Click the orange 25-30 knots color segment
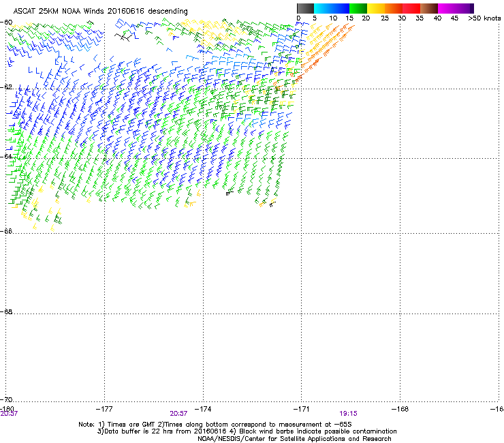The image size is (504, 443). click(x=394, y=8)
